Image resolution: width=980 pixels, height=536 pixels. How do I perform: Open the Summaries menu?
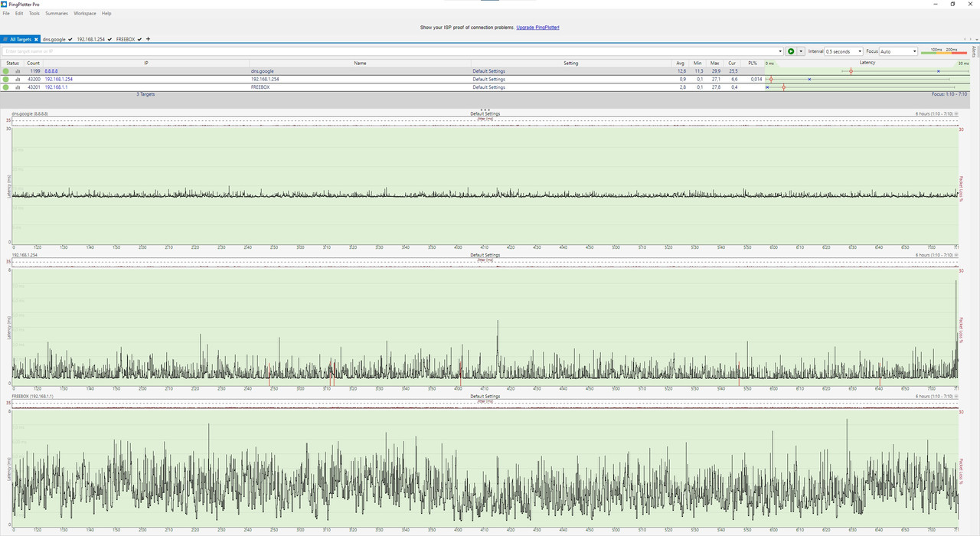click(57, 14)
